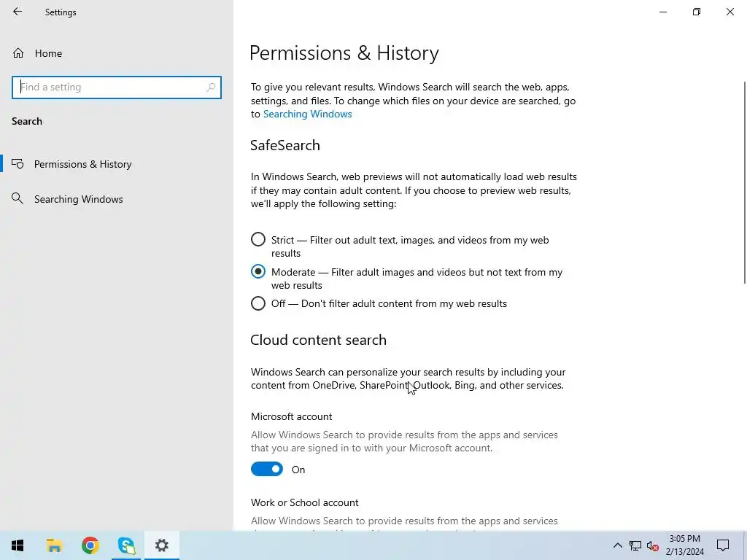Go to Searching Windows in the sidebar
The height and width of the screenshot is (560, 747).
(x=79, y=199)
